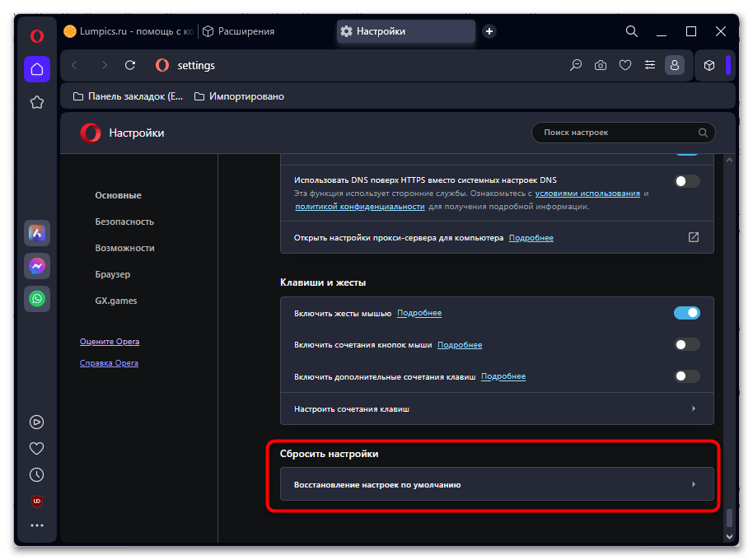This screenshot has height=560, width=753.
Task: Take a snapshot with camera icon
Action: click(601, 65)
